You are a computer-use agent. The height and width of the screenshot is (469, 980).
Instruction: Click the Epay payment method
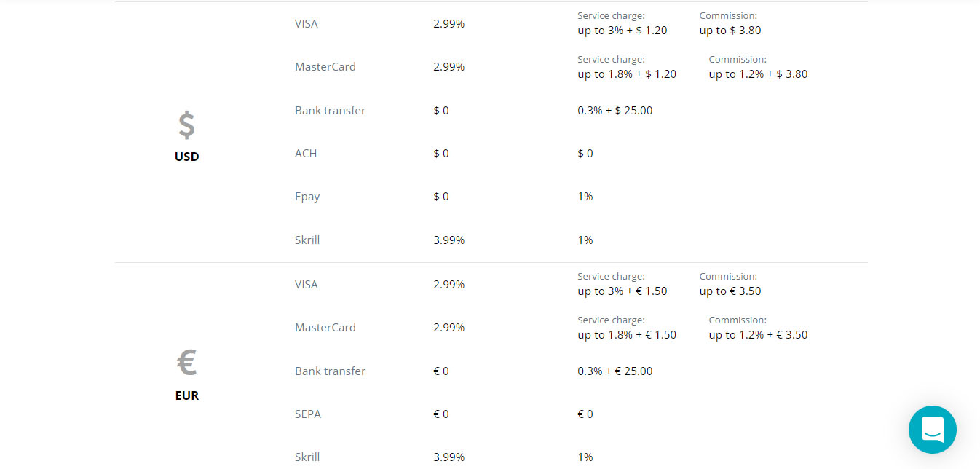pyautogui.click(x=307, y=197)
